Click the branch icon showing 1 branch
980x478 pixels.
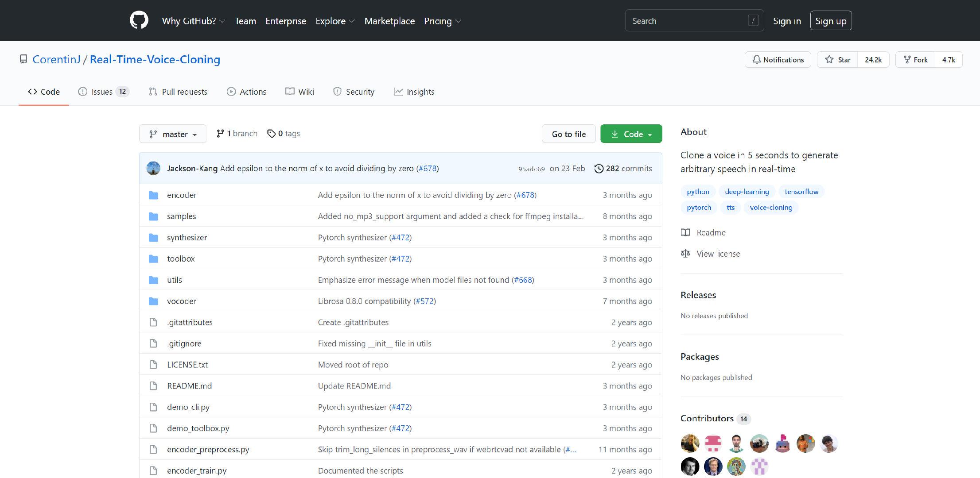221,133
